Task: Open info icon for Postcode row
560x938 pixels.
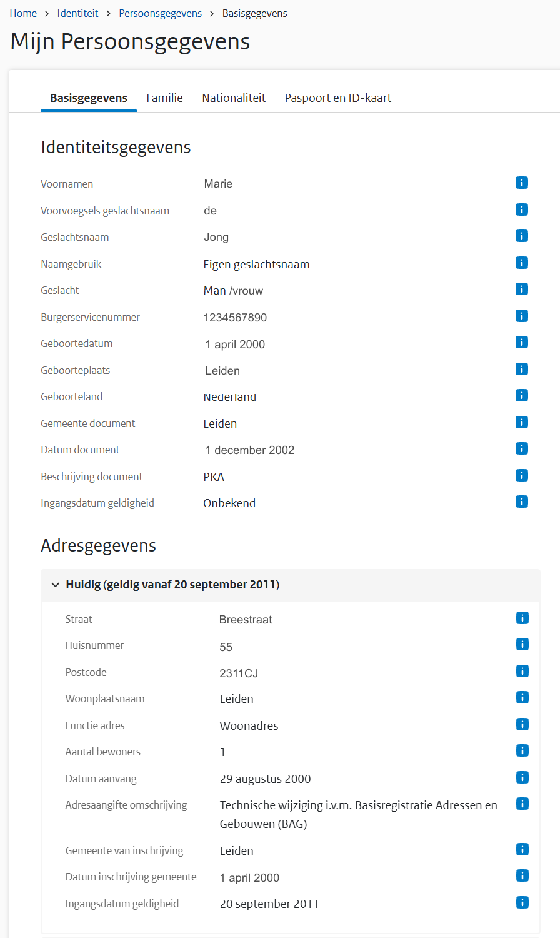Action: [522, 671]
